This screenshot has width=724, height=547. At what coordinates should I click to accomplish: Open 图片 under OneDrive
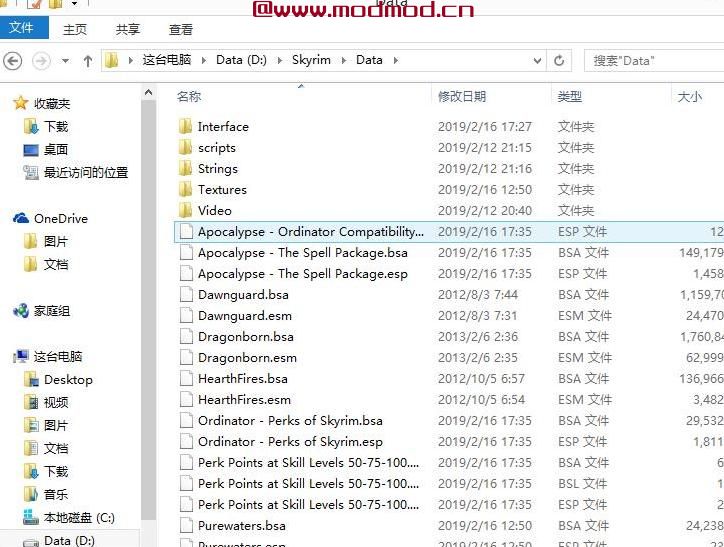[56, 241]
